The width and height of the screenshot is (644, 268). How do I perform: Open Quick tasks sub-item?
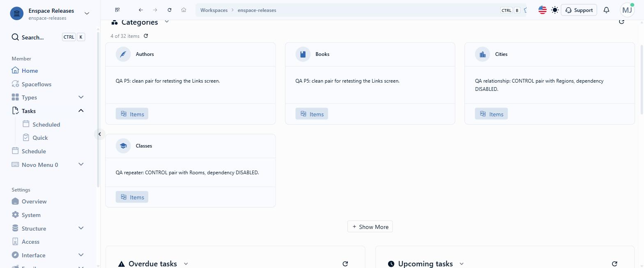point(35,138)
